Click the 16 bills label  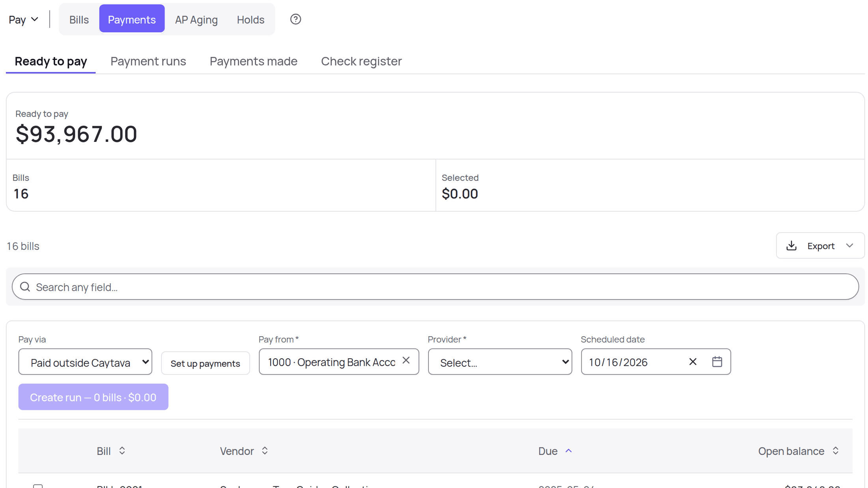coord(23,246)
